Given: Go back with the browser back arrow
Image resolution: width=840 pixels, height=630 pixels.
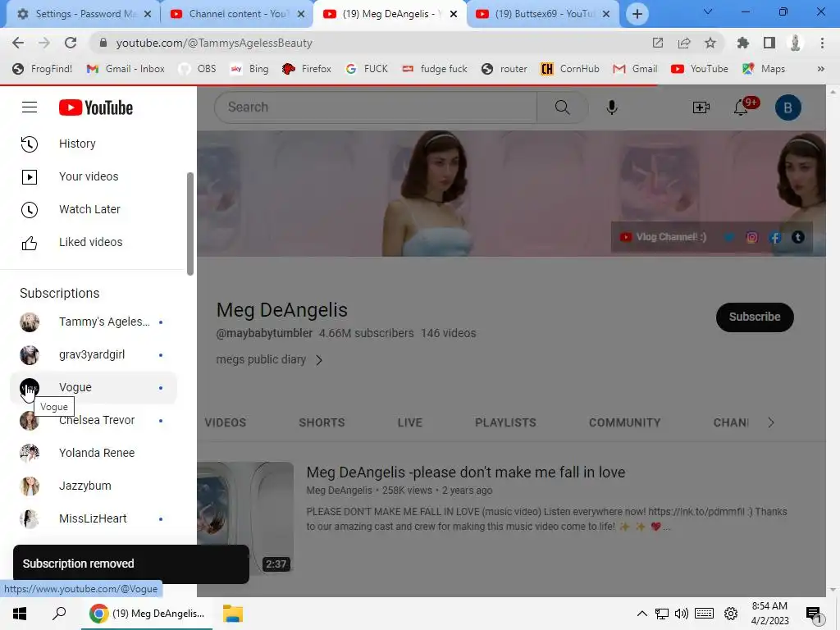Looking at the screenshot, I should coord(18,43).
